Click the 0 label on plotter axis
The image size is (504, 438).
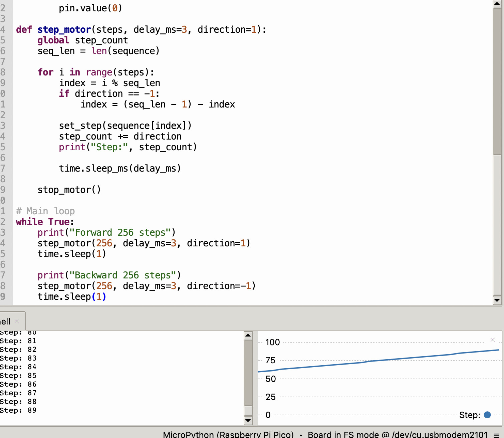268,415
